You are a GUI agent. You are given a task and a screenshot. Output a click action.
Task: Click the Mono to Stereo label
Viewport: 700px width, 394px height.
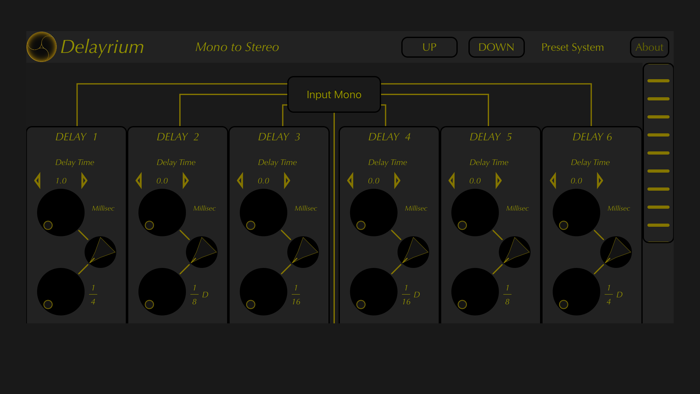pos(237,47)
